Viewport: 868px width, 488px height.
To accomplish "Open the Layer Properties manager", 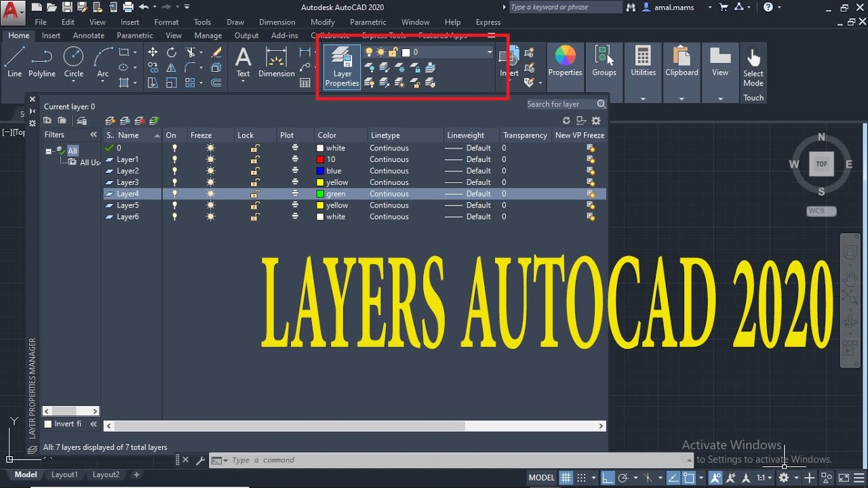I will coord(342,67).
